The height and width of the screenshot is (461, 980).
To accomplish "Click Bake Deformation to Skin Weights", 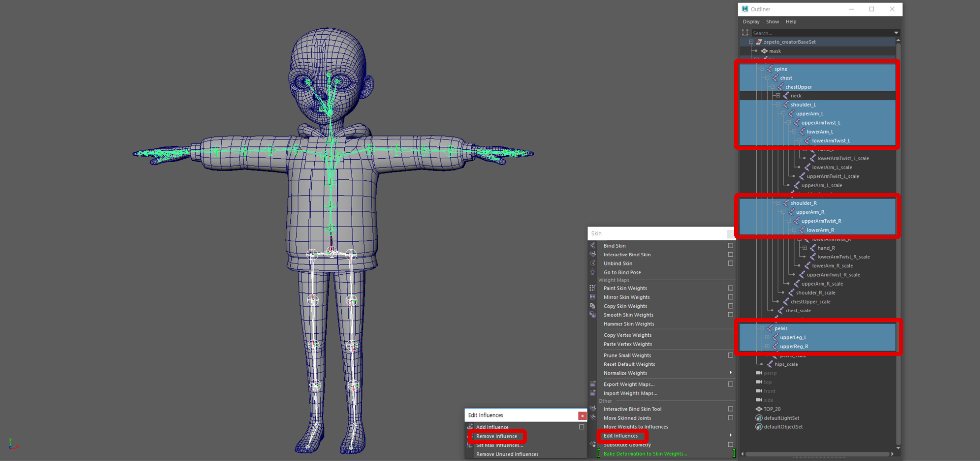I will point(645,454).
